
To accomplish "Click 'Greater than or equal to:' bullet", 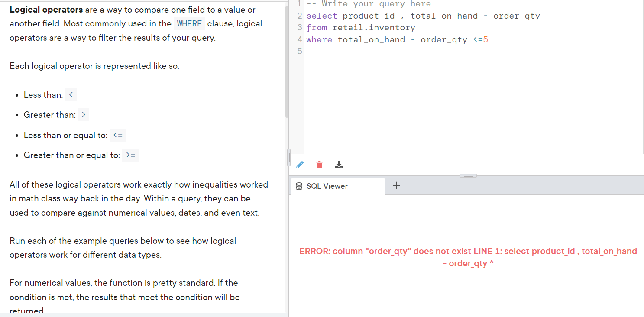I will (x=72, y=155).
